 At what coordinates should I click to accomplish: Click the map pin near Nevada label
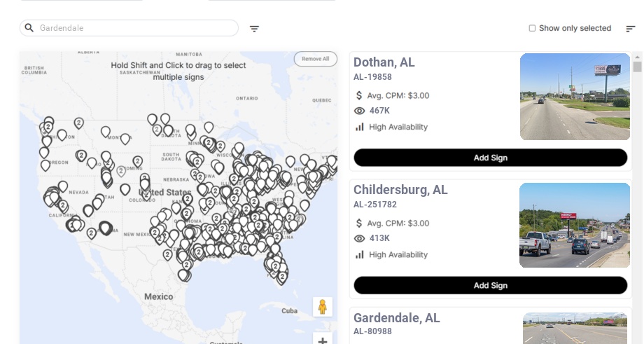click(x=63, y=186)
